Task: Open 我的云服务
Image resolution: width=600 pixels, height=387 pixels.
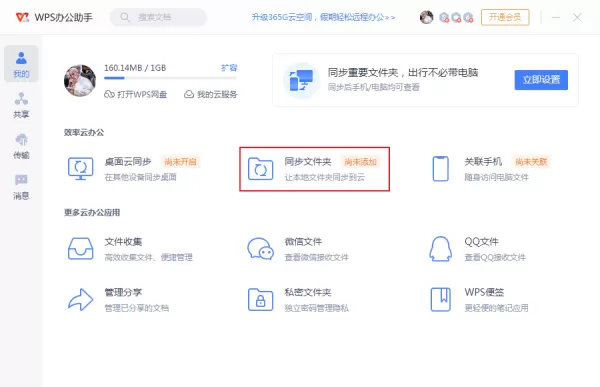Action: 210,94
